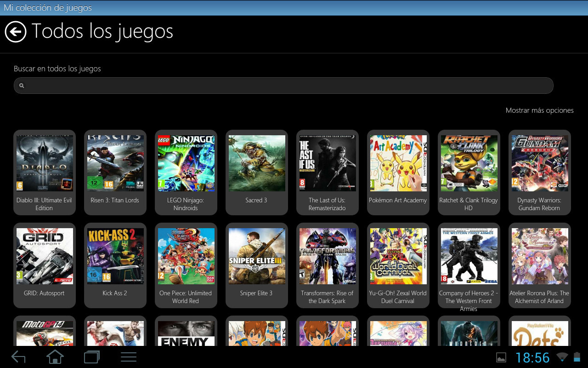
Task: Tap the Wi-Fi status icon
Action: pyautogui.click(x=562, y=357)
